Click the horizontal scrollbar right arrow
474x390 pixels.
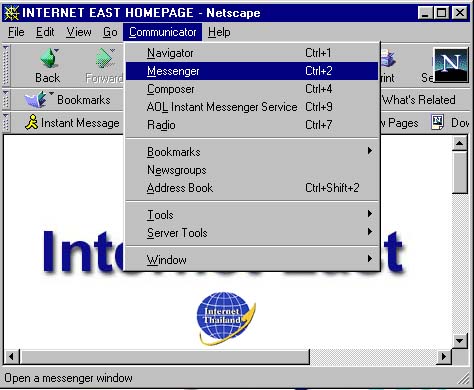click(x=444, y=357)
